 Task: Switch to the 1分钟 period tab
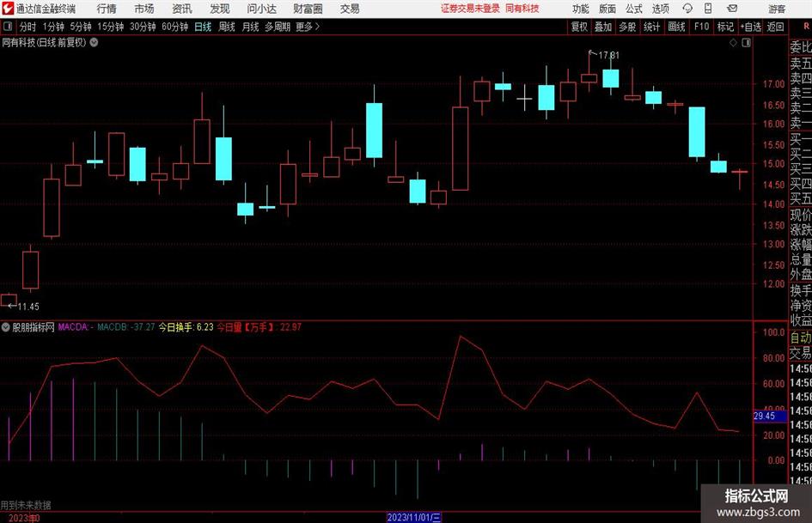(53, 27)
